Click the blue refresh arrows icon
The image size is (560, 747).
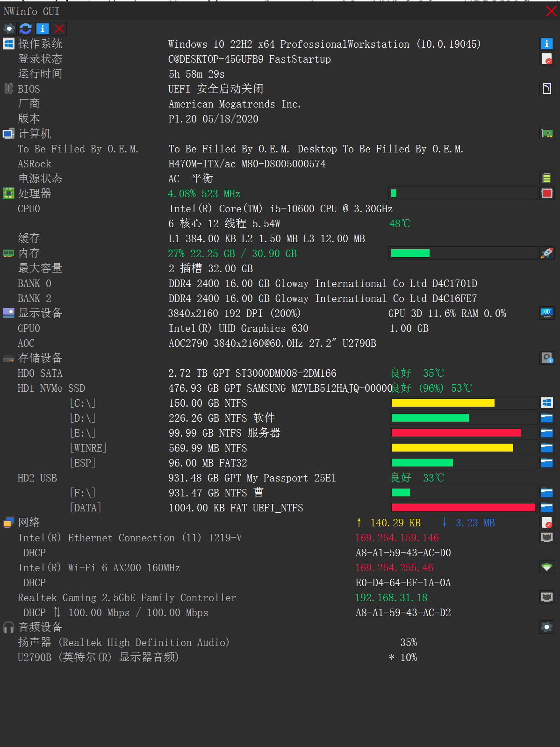pos(26,29)
